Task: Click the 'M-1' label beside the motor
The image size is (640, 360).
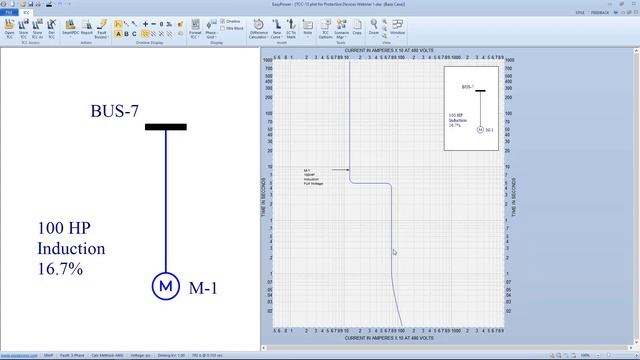Action: [203, 288]
